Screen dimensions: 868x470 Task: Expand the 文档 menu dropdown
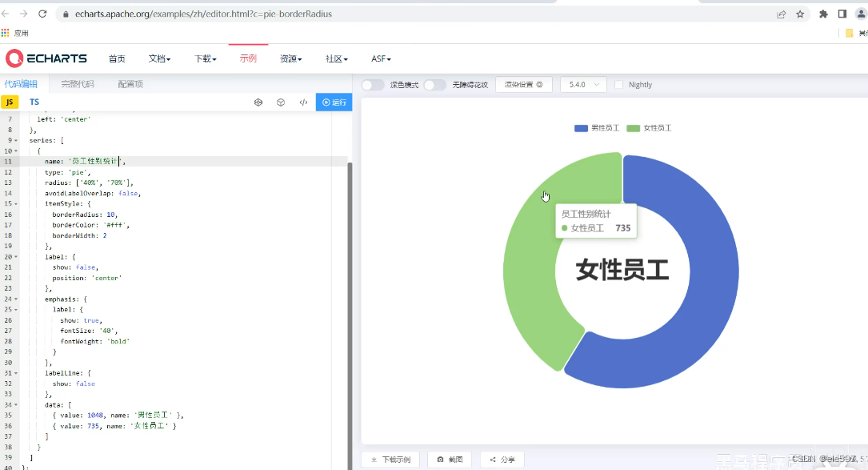tap(159, 58)
